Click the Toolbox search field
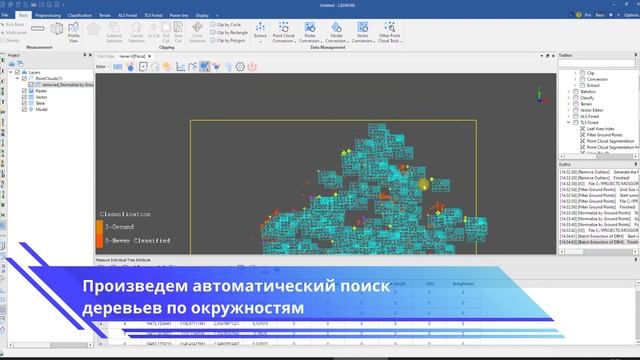This screenshot has width=640, height=360. pyautogui.click(x=596, y=63)
